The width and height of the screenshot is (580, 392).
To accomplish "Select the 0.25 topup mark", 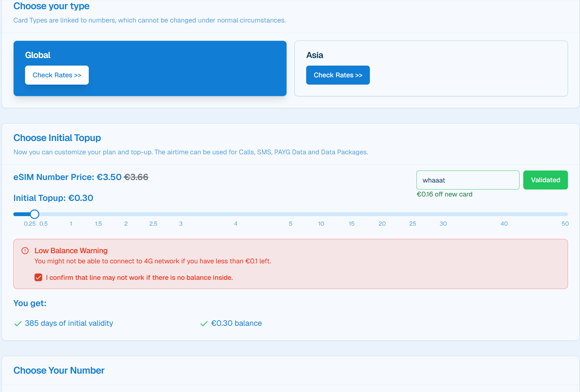I will pos(30,224).
